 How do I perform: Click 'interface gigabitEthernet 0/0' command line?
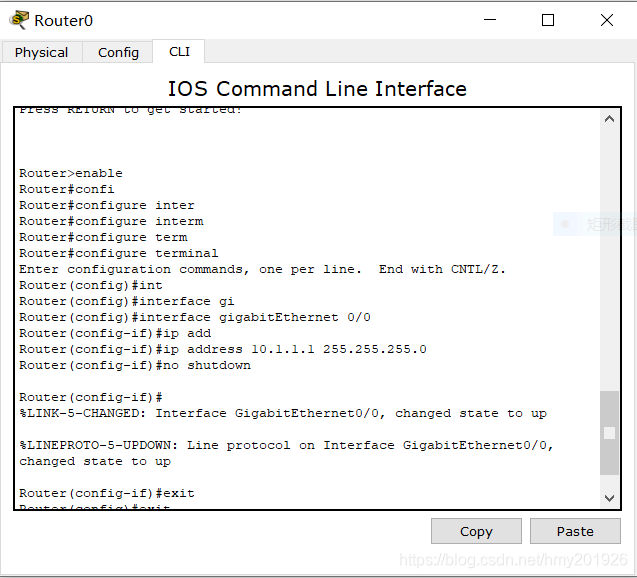195,317
